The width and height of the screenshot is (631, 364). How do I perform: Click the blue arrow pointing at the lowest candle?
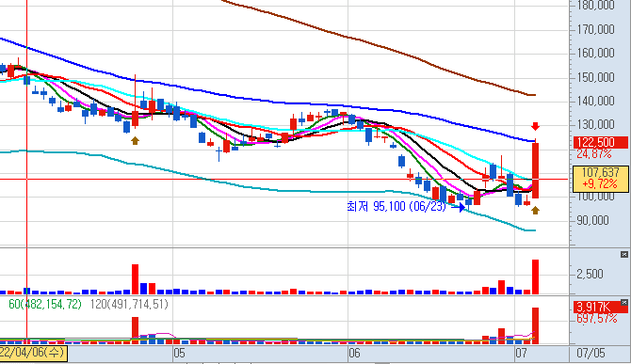[459, 207]
